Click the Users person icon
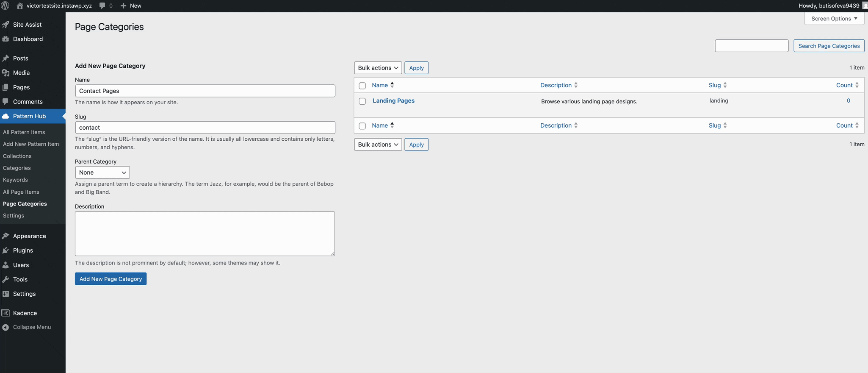The image size is (868, 373). point(6,265)
